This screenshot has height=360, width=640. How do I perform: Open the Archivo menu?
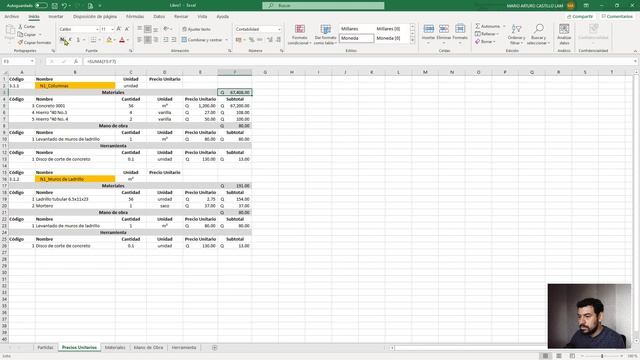(11, 17)
